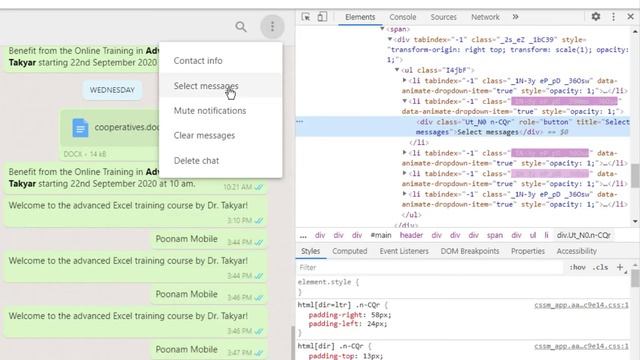Click div.Ut_N0.n-CQr breadcrumb item
This screenshot has height=360, width=640.
pyautogui.click(x=584, y=235)
